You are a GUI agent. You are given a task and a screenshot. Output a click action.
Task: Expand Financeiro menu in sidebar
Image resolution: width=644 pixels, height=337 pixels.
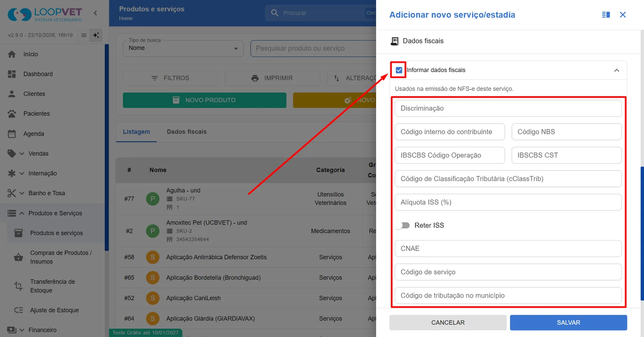[22, 330]
